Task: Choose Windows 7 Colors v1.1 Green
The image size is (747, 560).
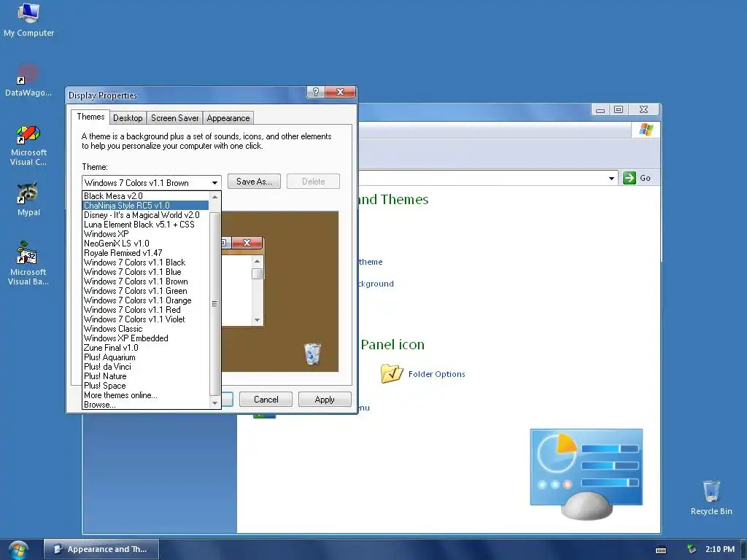Action: [x=145, y=291]
